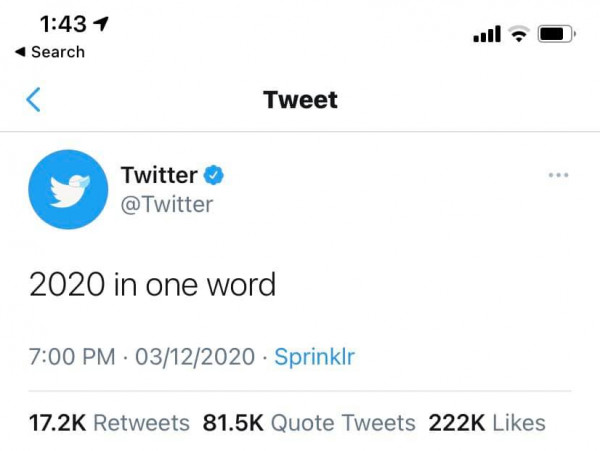Tap the blue back arrow chevron

(x=33, y=99)
